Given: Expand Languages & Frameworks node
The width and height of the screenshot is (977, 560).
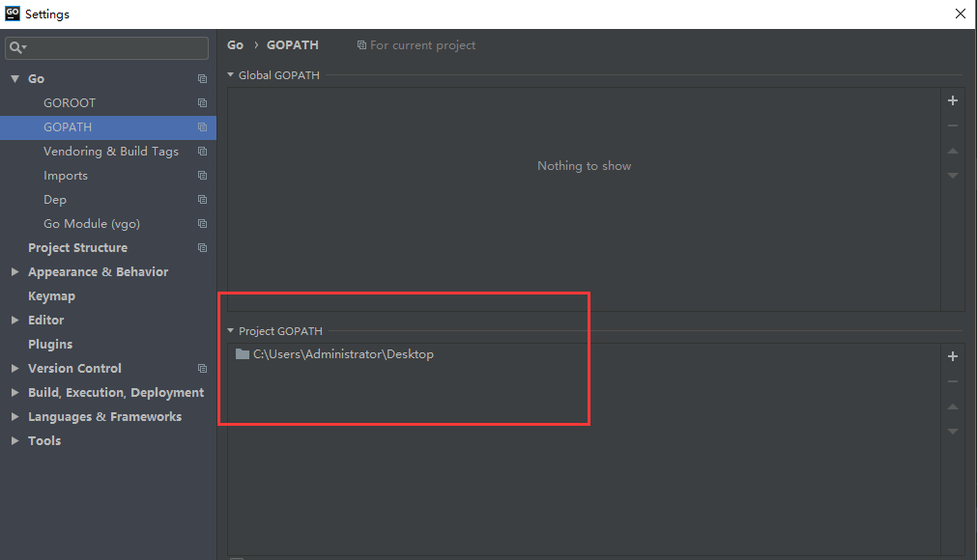Looking at the screenshot, I should point(14,417).
